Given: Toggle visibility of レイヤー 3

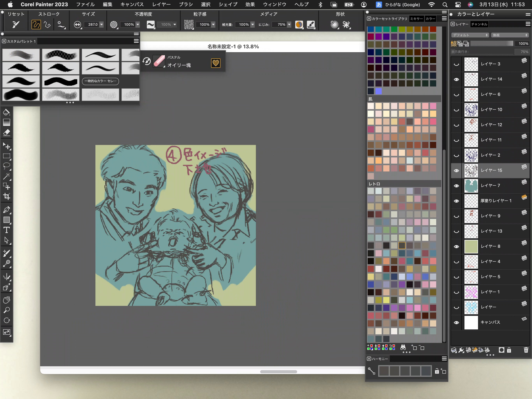Looking at the screenshot, I should tap(456, 64).
